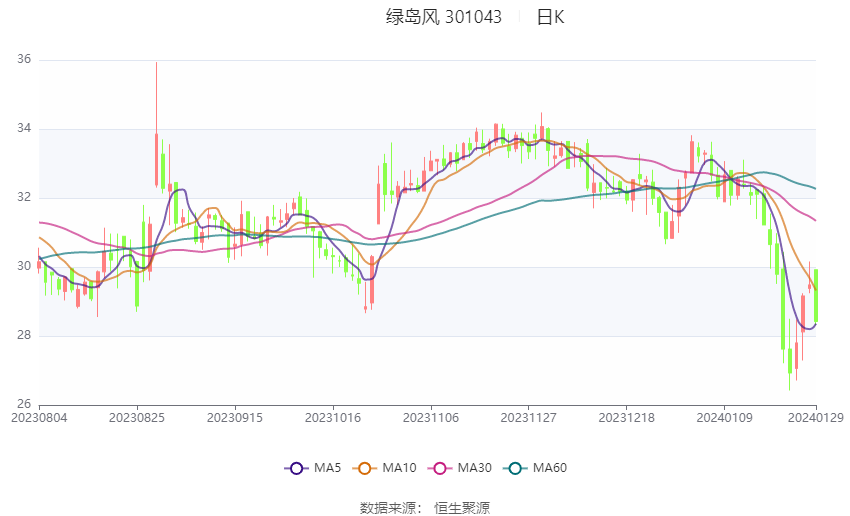Screen dimensions: 850x516
Task: Click the 36 price axis label
Action: coord(24,59)
